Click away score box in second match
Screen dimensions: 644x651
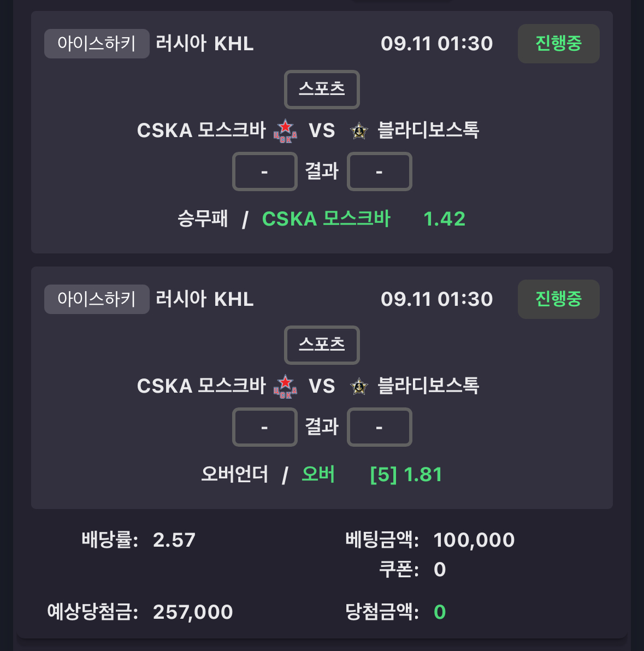[379, 427]
